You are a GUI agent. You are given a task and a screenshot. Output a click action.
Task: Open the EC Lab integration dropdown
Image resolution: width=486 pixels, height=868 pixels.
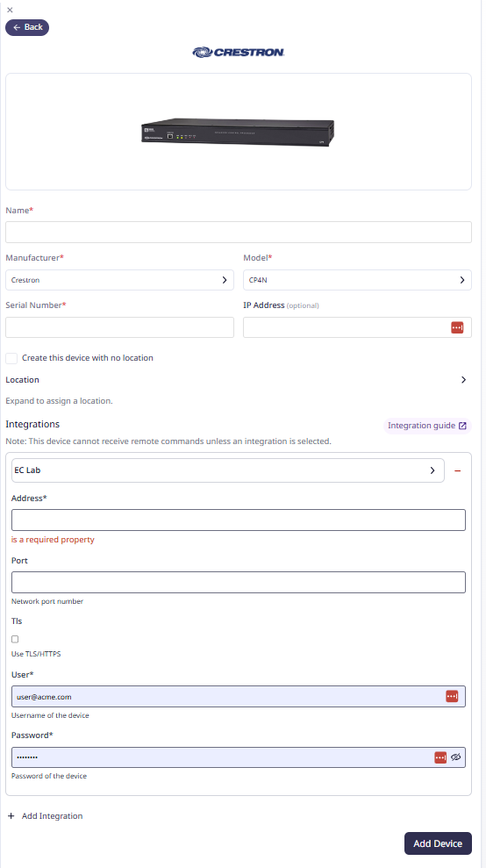coord(227,470)
